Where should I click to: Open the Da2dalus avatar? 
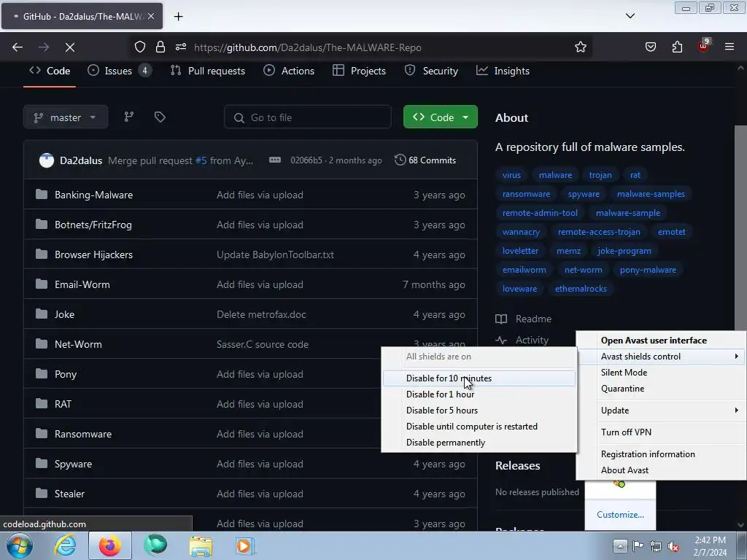coord(46,160)
